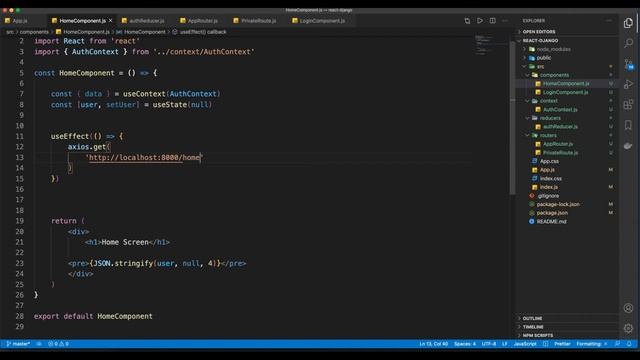Click the Ln 13, Col 40 cursor position indicator
The width and height of the screenshot is (640, 360).
point(433,344)
